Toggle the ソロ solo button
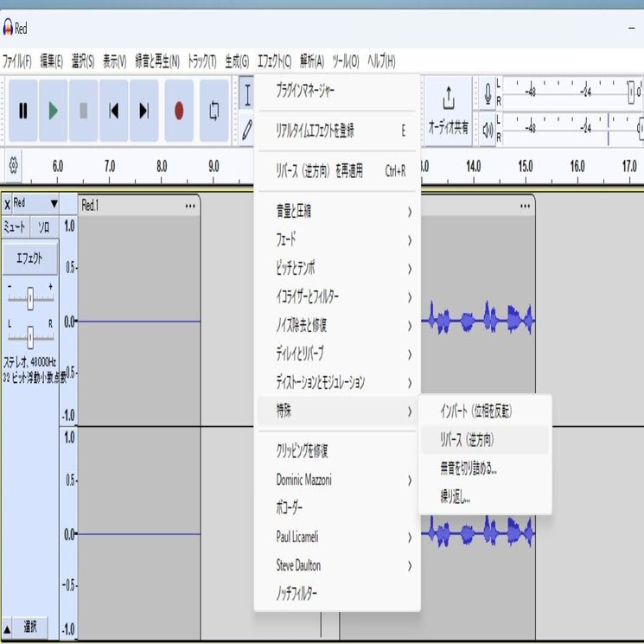 coord(43,226)
